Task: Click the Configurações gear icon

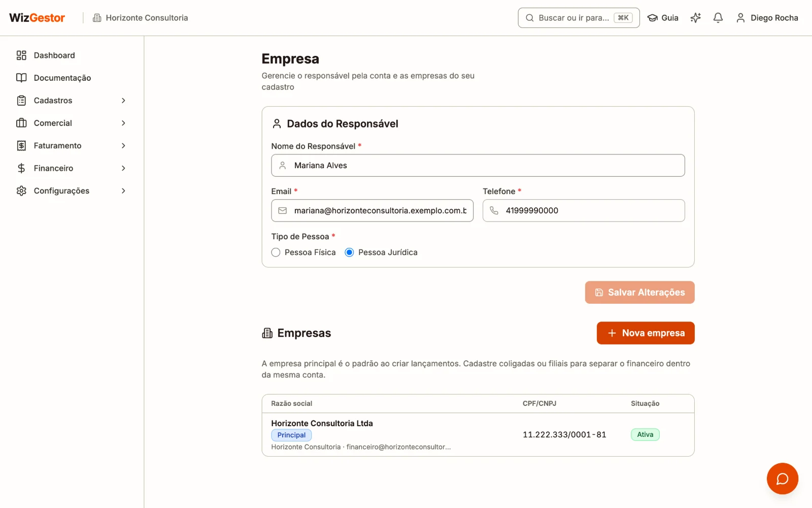Action: [21, 191]
